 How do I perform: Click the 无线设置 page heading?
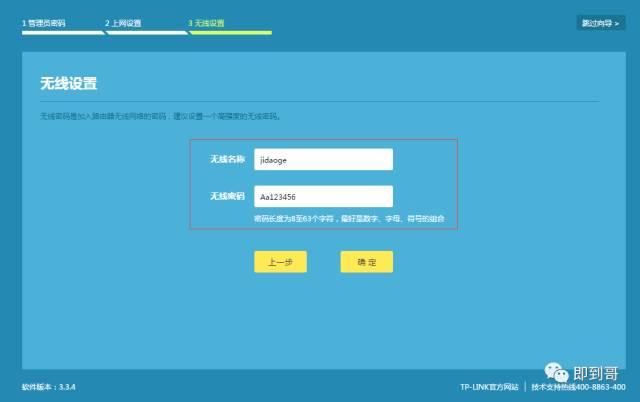69,83
